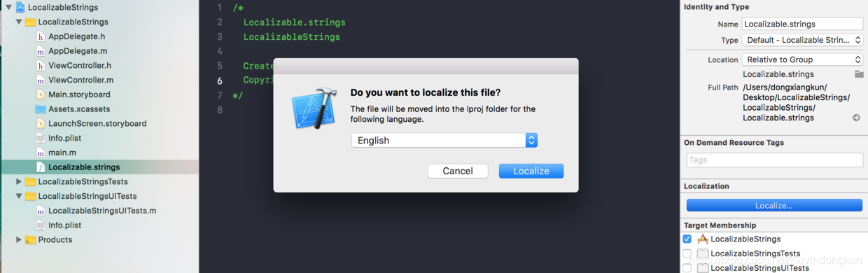Screen dimensions: 868x273
Task: Select ViewController.m implementation file icon
Action: click(41, 80)
